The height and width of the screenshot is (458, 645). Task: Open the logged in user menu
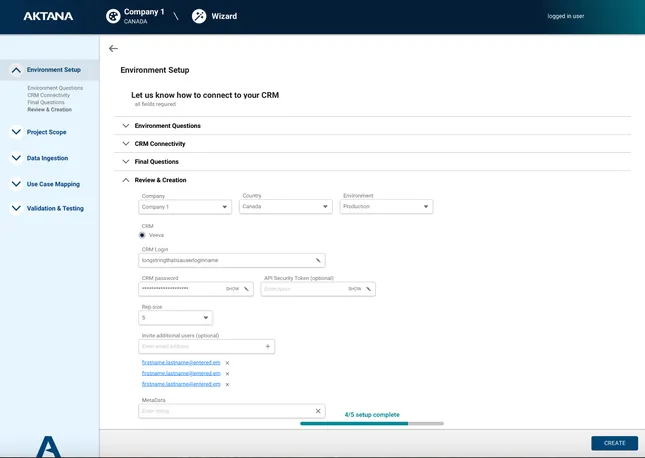pyautogui.click(x=566, y=16)
